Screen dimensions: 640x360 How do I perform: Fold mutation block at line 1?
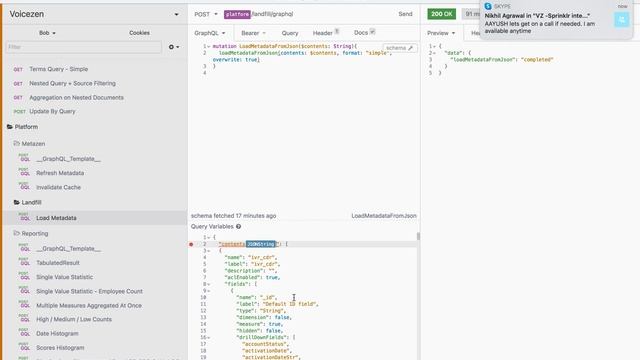coord(209,47)
